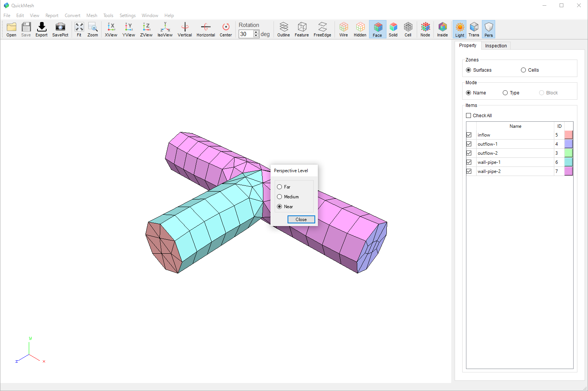Screen dimensions: 588x391
Task: Toggle Node display
Action: point(425,29)
